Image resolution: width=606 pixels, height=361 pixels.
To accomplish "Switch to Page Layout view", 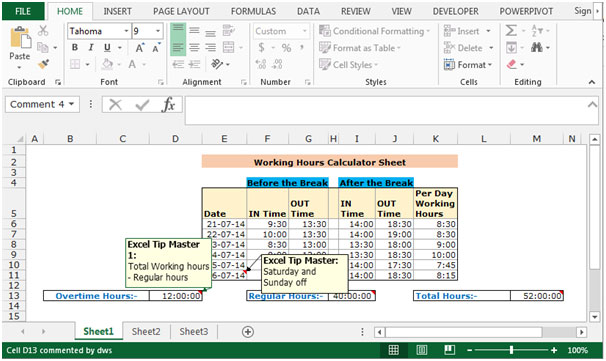I will point(422,350).
